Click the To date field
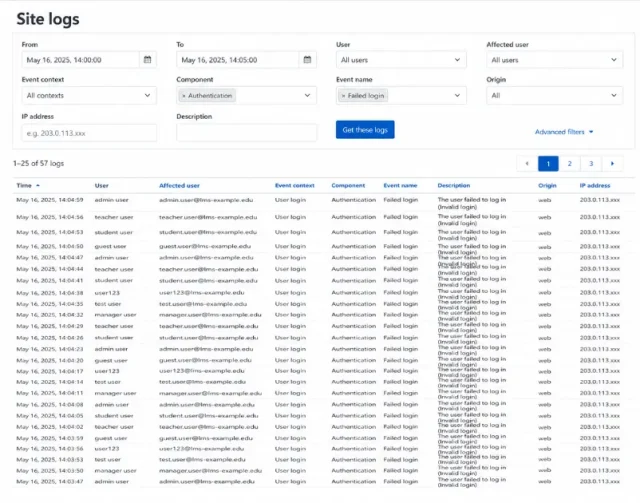The image size is (640, 503). coord(238,60)
